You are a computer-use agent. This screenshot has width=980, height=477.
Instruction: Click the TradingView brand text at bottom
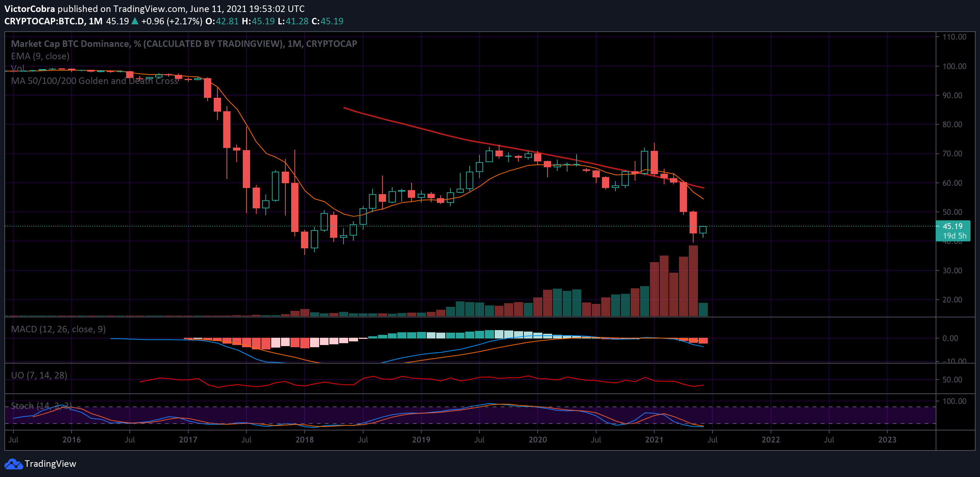click(50, 464)
